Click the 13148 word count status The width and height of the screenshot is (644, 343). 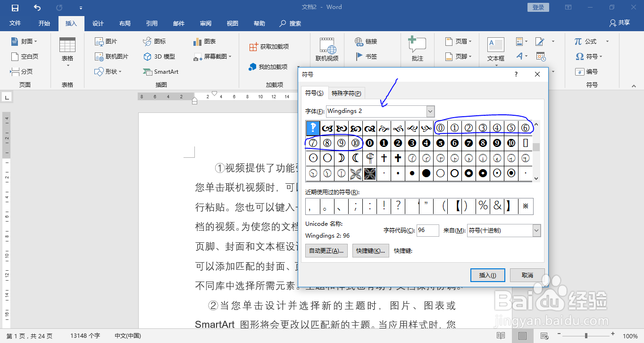tap(85, 336)
